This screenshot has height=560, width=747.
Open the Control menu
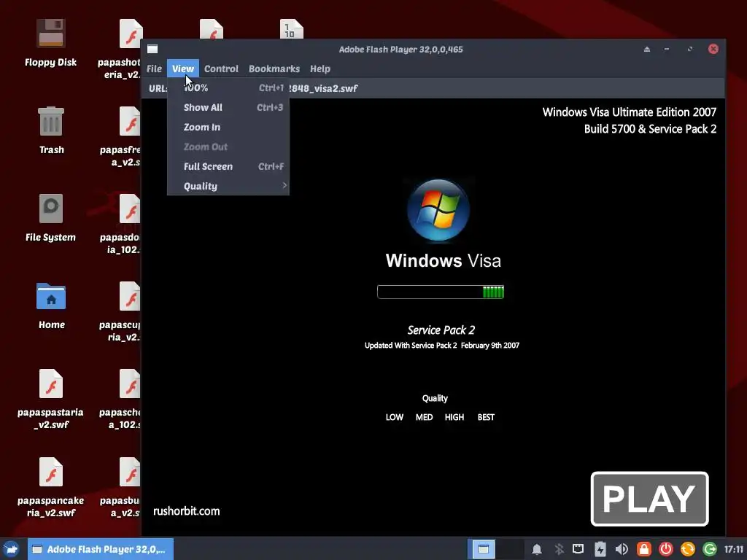(221, 69)
